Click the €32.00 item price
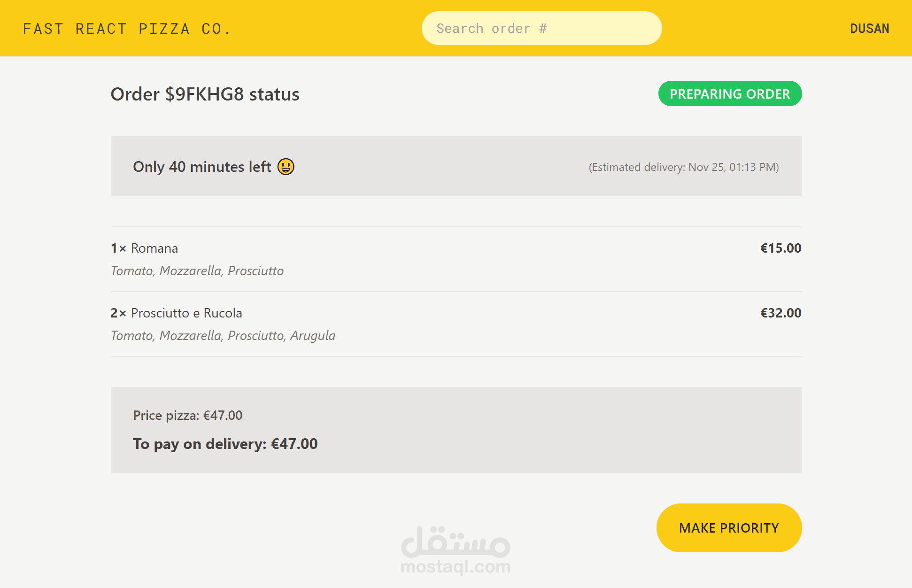The width and height of the screenshot is (912, 588). pos(781,313)
